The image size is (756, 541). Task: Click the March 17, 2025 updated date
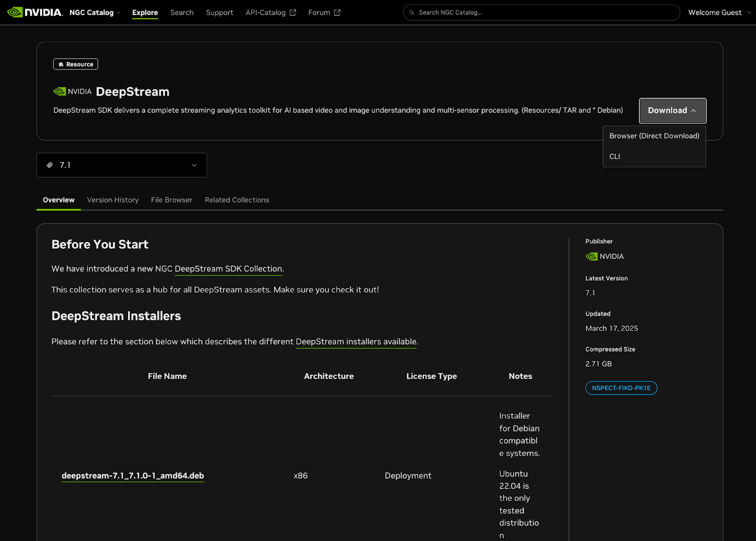coord(611,328)
